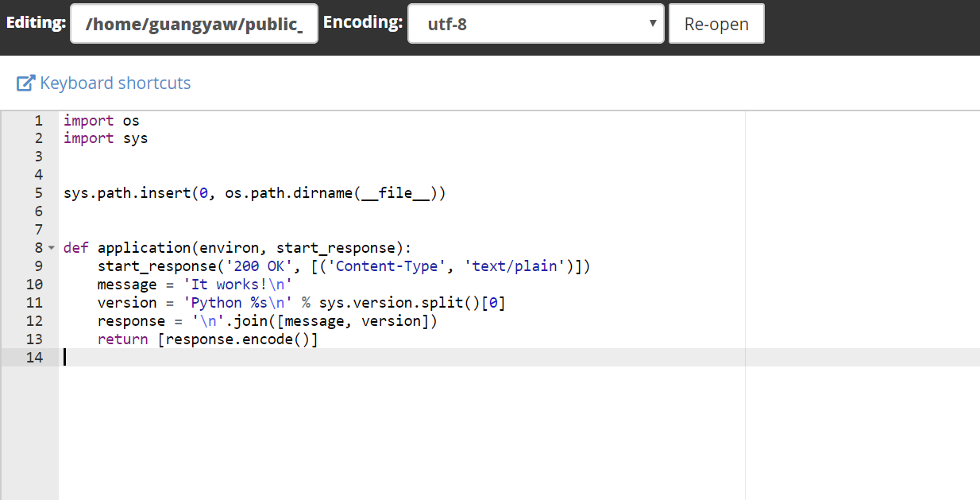
Task: Place cursor on the 'import os' line
Action: (102, 121)
